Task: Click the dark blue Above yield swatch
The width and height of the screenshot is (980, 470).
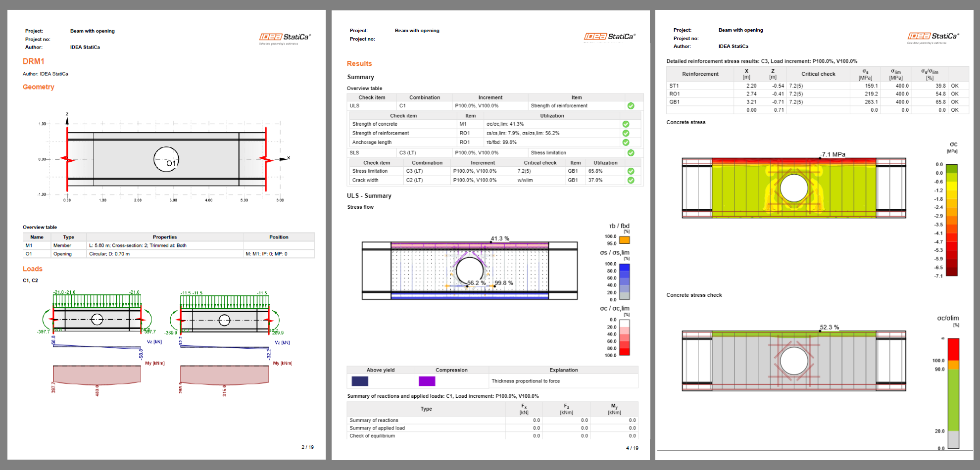Action: (x=360, y=381)
